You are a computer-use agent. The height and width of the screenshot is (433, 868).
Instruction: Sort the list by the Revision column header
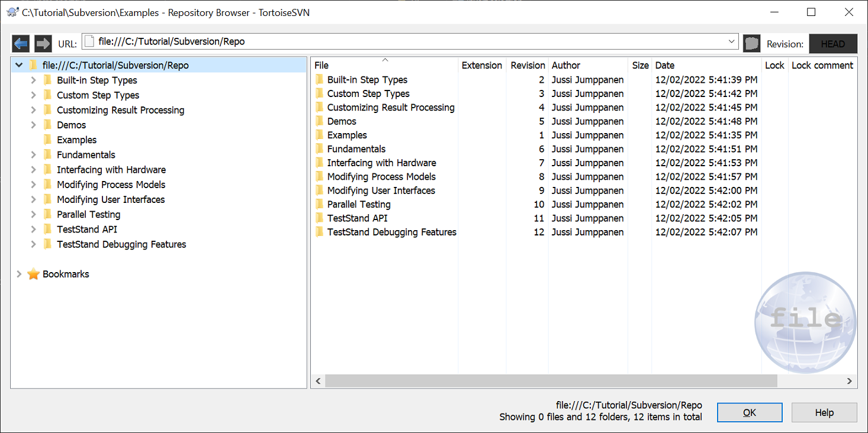528,65
